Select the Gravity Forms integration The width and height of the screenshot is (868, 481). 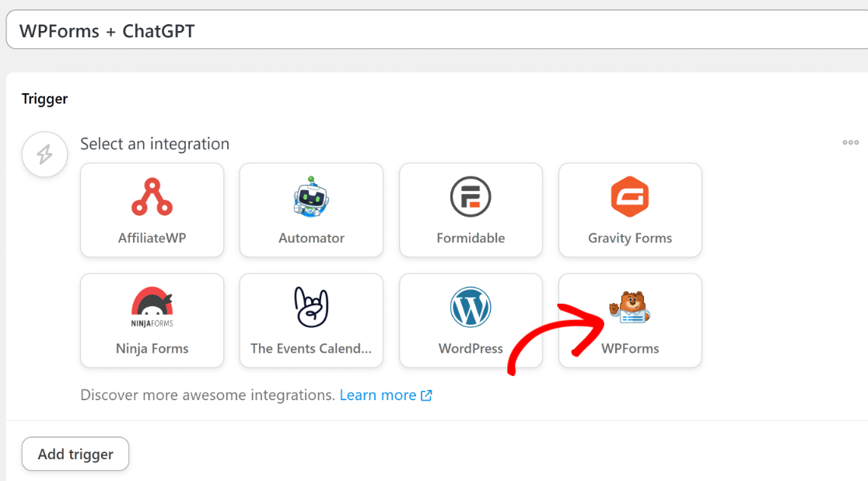(630, 210)
